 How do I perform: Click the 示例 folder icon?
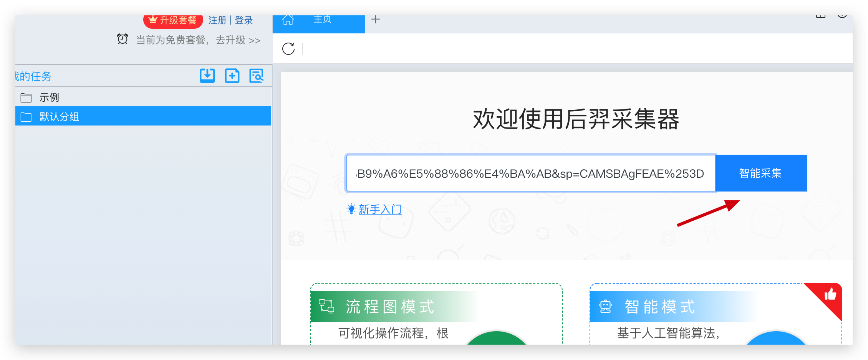[26, 97]
